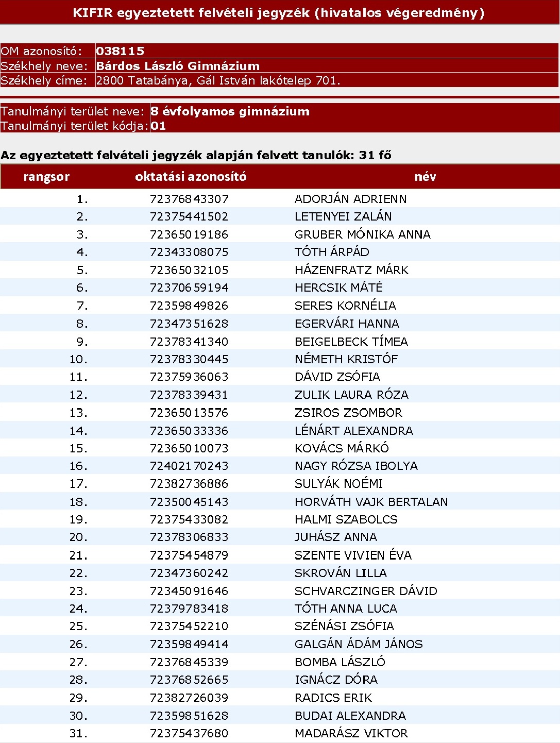Click the ID 72375454879 in row 21
560x743 pixels.
(189, 555)
